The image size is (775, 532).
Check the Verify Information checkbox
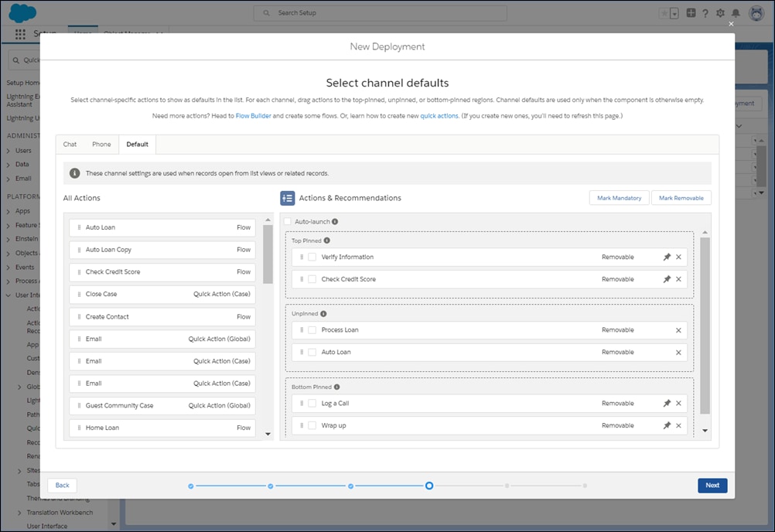[312, 257]
